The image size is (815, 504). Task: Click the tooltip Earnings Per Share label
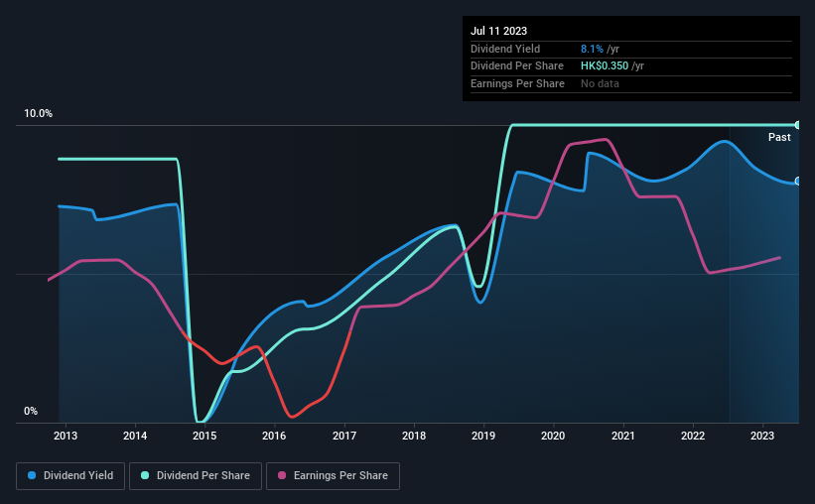pos(518,83)
